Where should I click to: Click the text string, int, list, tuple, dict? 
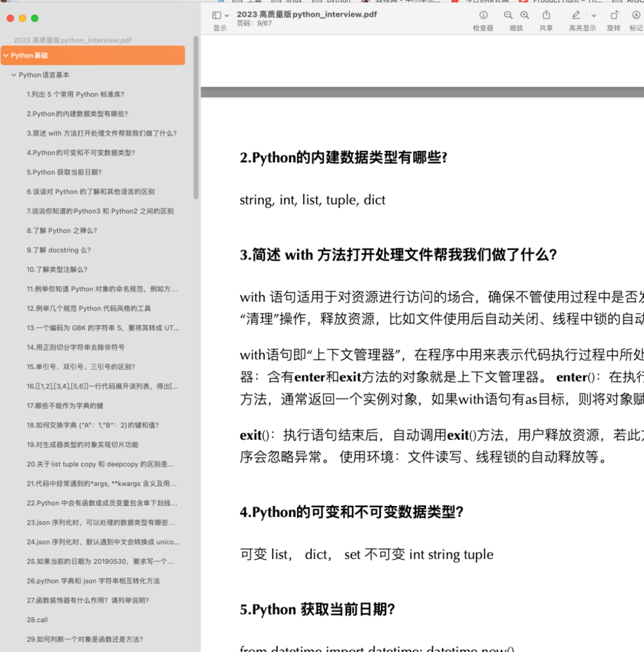coord(312,200)
